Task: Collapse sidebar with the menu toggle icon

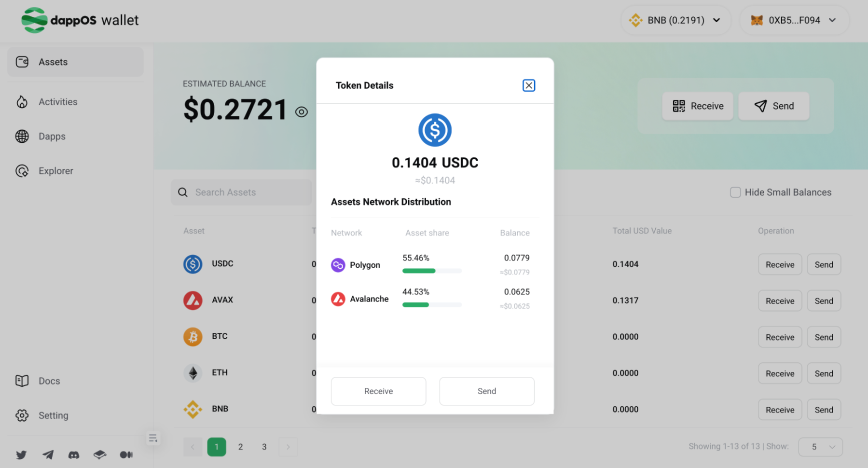Action: click(153, 438)
